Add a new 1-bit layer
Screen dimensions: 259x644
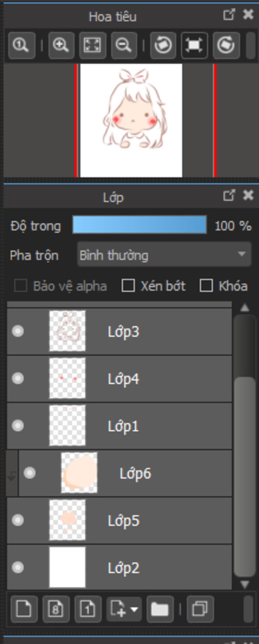click(x=88, y=609)
